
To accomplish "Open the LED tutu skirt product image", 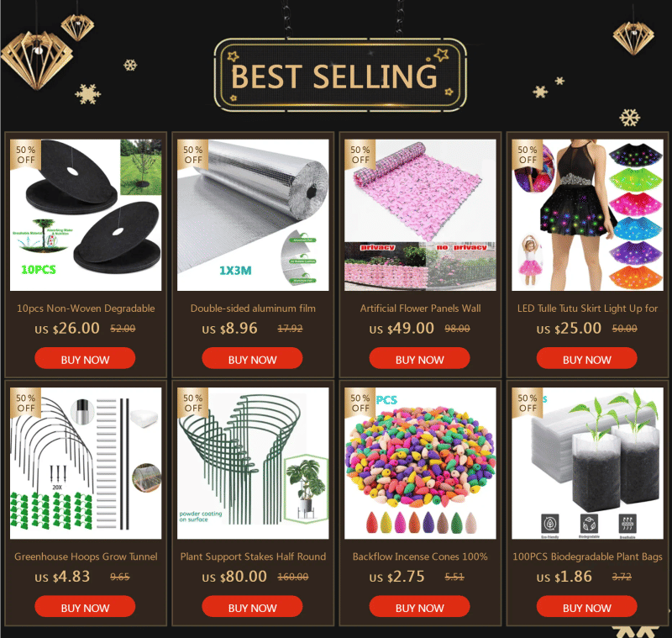I will [x=587, y=215].
